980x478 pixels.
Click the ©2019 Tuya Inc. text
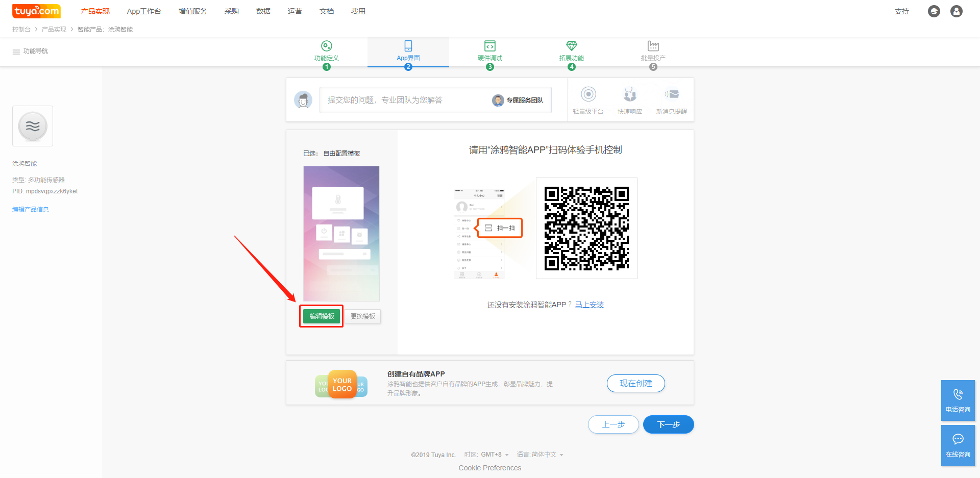point(433,455)
